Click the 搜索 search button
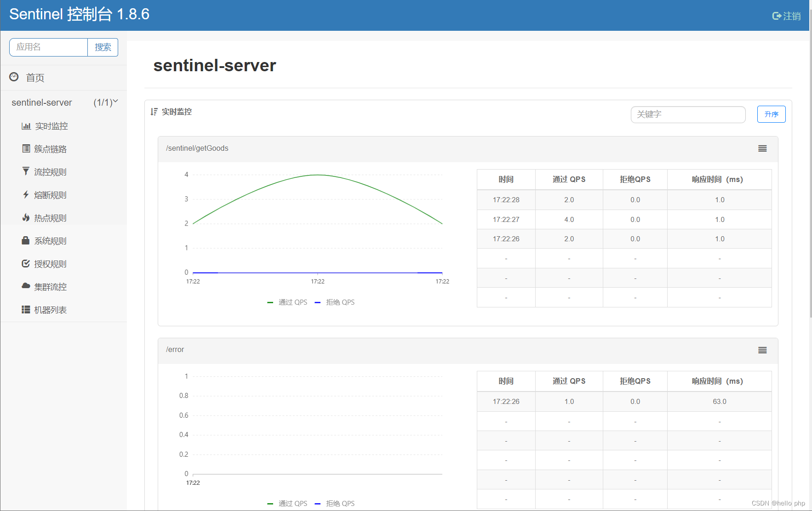This screenshot has width=812, height=511. [x=103, y=47]
